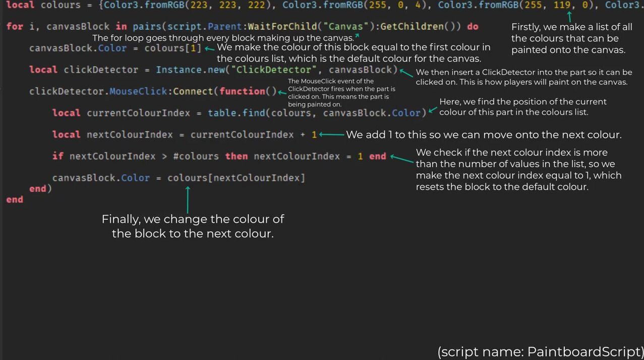Click the 'local colours' variable declaration

43,5
